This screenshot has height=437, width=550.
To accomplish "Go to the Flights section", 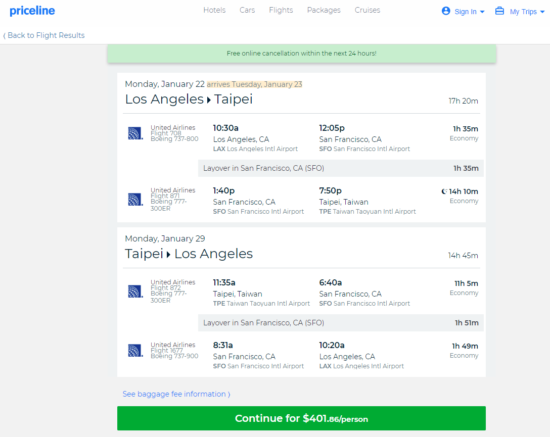I will (281, 10).
